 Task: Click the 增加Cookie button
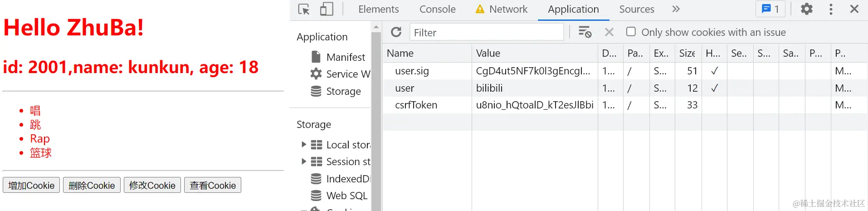pos(31,185)
